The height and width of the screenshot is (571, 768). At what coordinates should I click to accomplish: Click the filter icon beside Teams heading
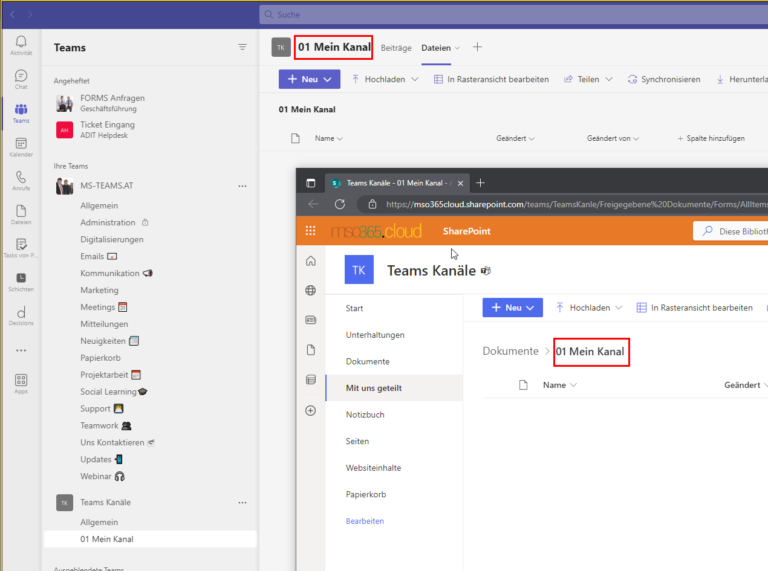(x=242, y=47)
